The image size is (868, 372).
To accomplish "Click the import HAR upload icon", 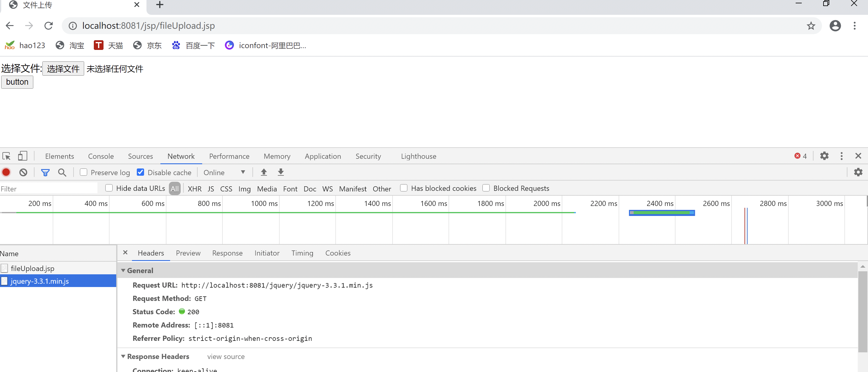I will tap(264, 172).
